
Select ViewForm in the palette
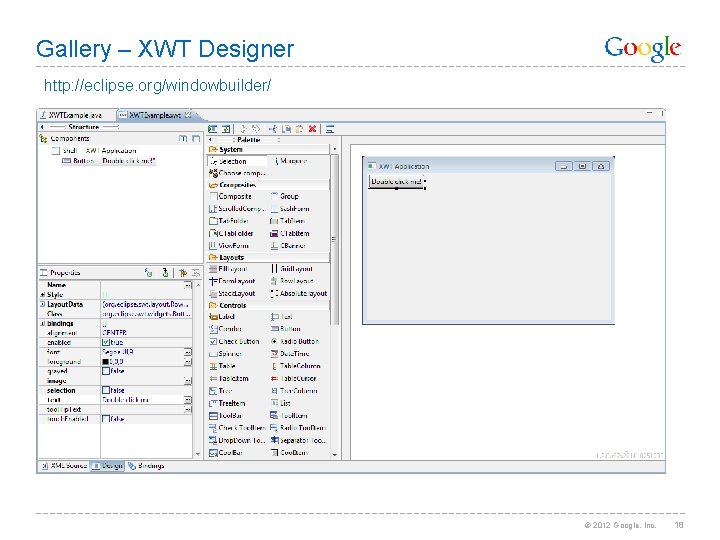229,246
